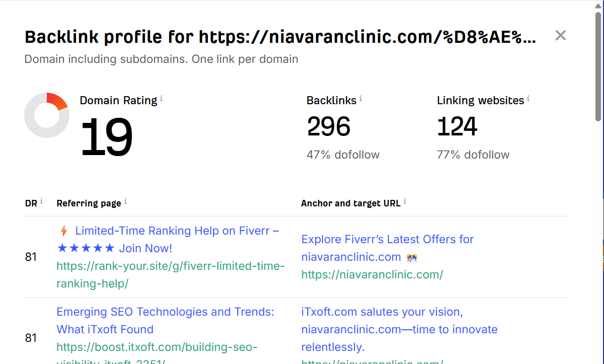The width and height of the screenshot is (604, 364).
Task: Open the Limited-Time Ranking Help on Fiverr link
Action: [176, 231]
